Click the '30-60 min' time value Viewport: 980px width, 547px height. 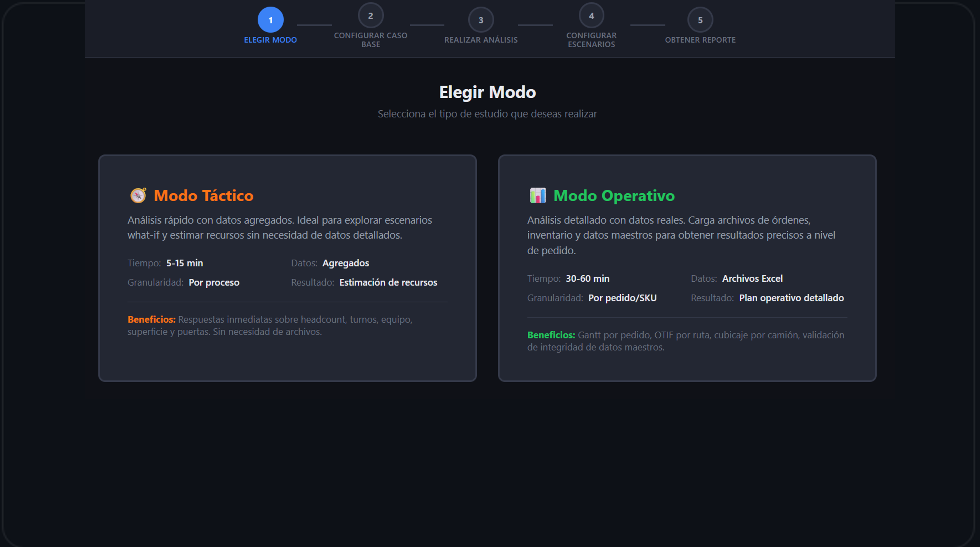pyautogui.click(x=588, y=278)
